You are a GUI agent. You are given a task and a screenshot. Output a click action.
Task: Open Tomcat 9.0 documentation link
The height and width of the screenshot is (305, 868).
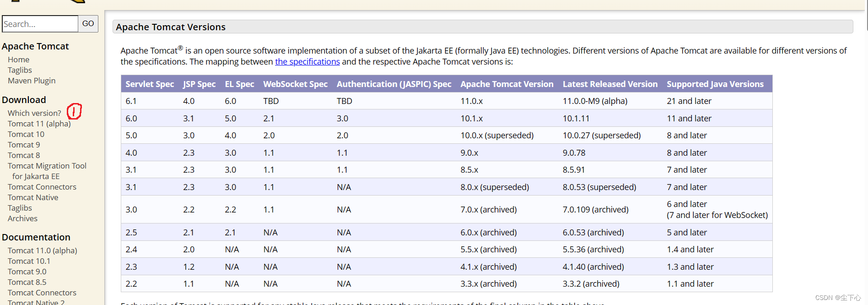click(x=27, y=272)
